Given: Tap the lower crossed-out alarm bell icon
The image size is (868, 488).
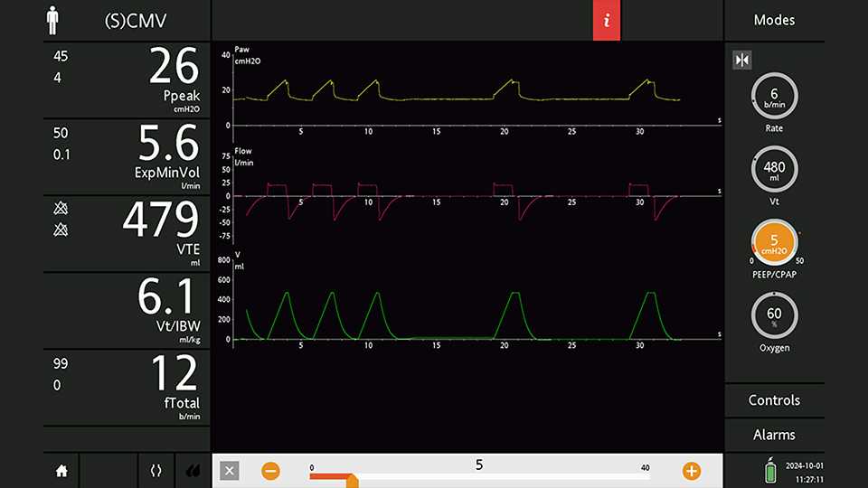Looking at the screenshot, I should click(61, 229).
